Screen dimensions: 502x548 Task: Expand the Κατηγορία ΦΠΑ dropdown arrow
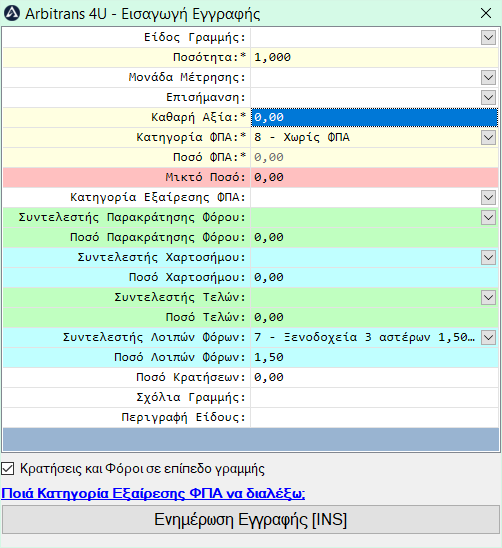[488, 138]
